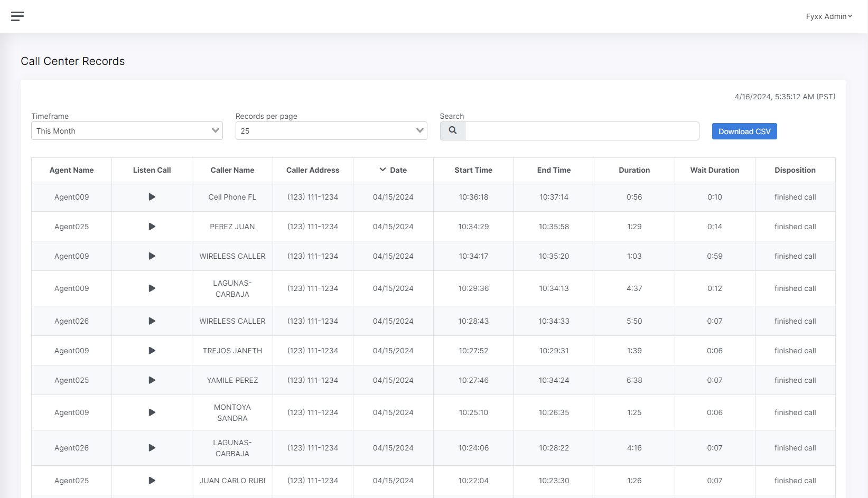Open the Timeframe dropdown
The image size is (868, 498).
(x=126, y=130)
